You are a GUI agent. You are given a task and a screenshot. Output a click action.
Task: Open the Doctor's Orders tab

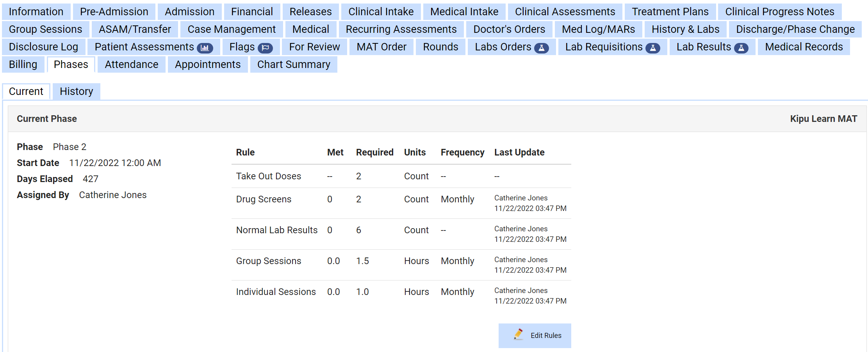tap(509, 29)
